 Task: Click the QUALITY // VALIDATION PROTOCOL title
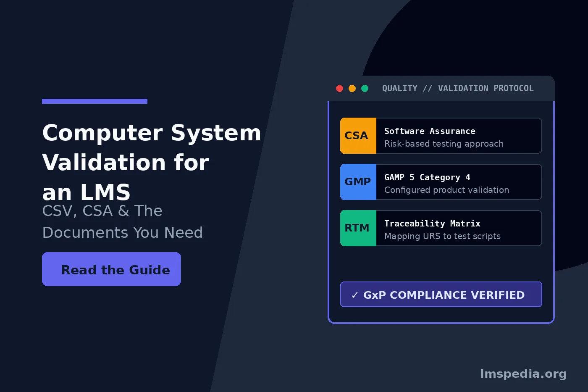458,88
